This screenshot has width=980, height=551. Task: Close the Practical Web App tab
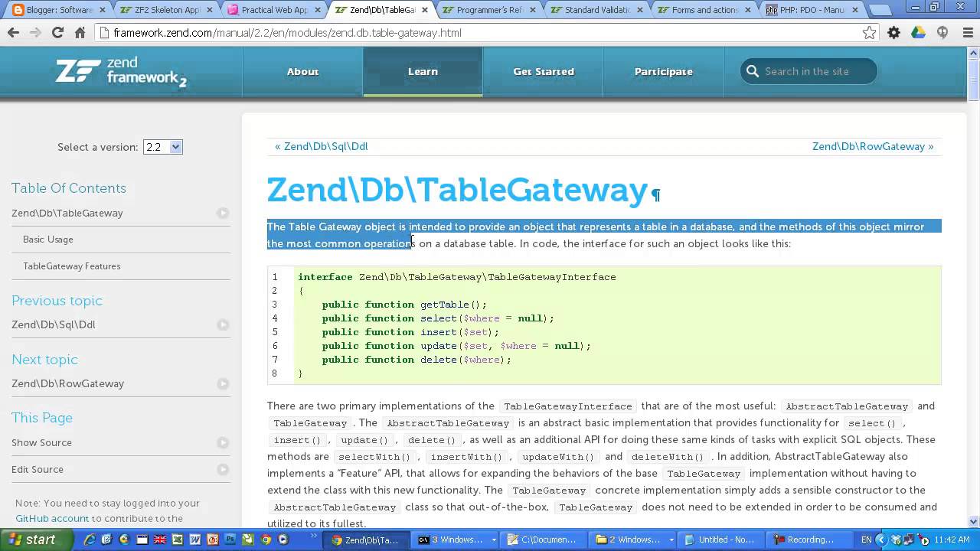pos(318,11)
